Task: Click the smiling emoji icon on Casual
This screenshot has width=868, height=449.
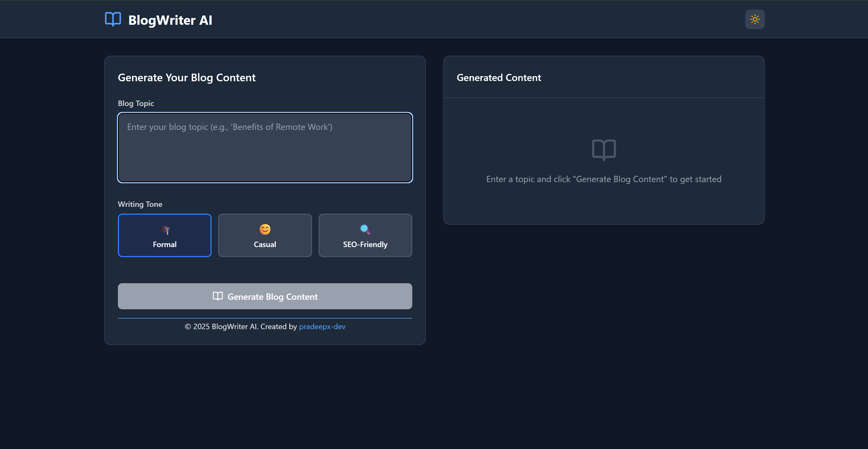Action: [265, 229]
